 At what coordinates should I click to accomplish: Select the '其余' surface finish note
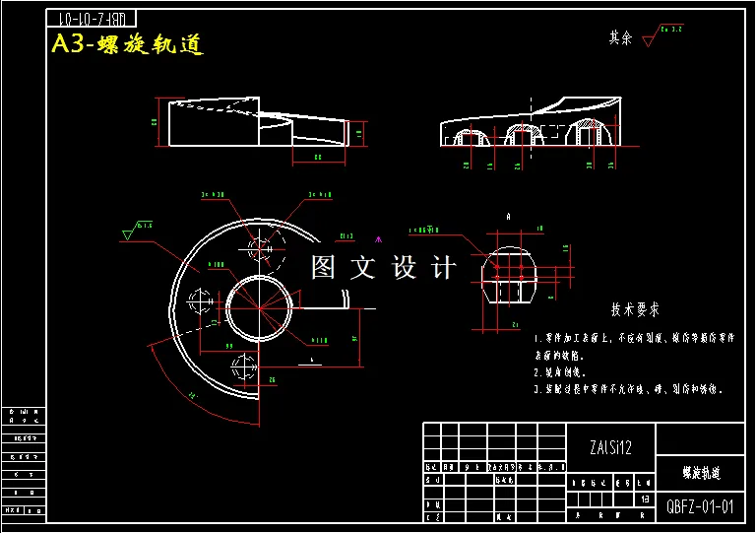620,37
